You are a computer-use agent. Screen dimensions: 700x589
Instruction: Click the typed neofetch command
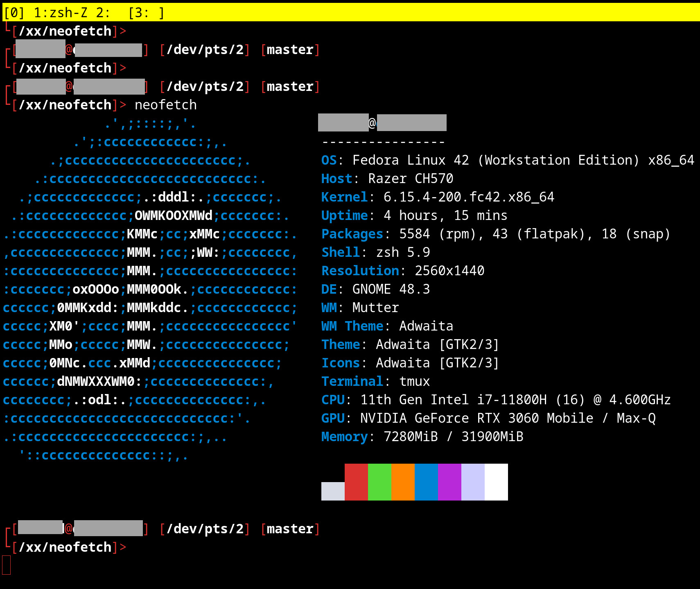click(x=166, y=105)
